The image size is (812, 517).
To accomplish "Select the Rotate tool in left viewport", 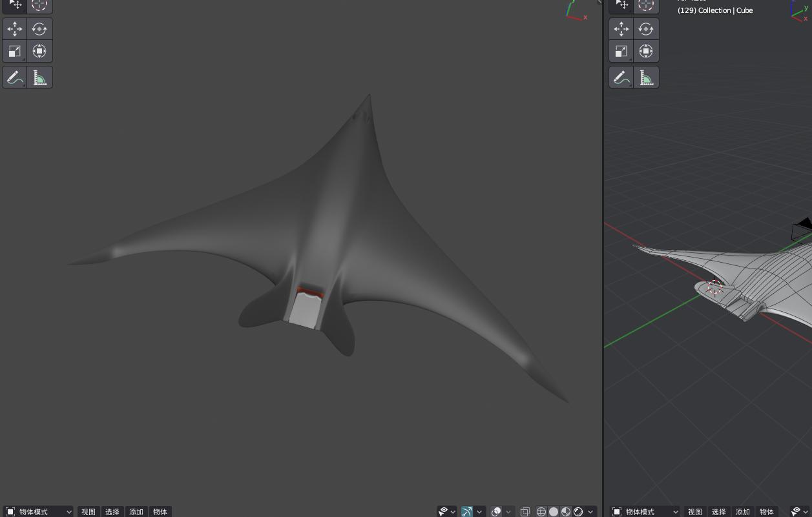I will click(x=39, y=29).
